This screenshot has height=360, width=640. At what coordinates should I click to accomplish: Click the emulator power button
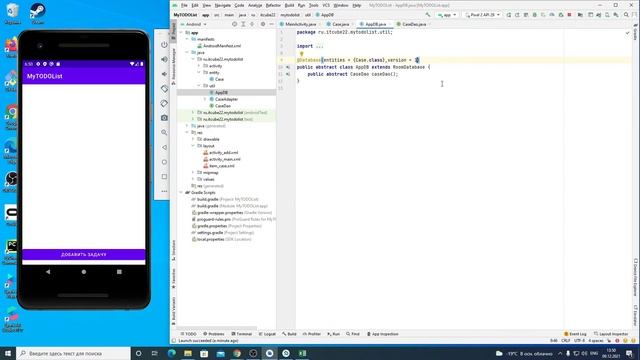pyautogui.click(x=164, y=44)
